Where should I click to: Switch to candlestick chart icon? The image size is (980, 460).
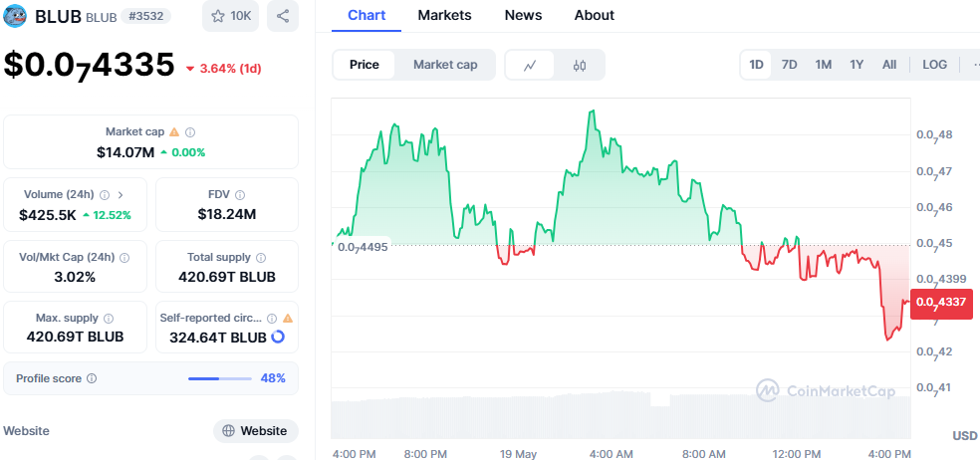click(580, 65)
